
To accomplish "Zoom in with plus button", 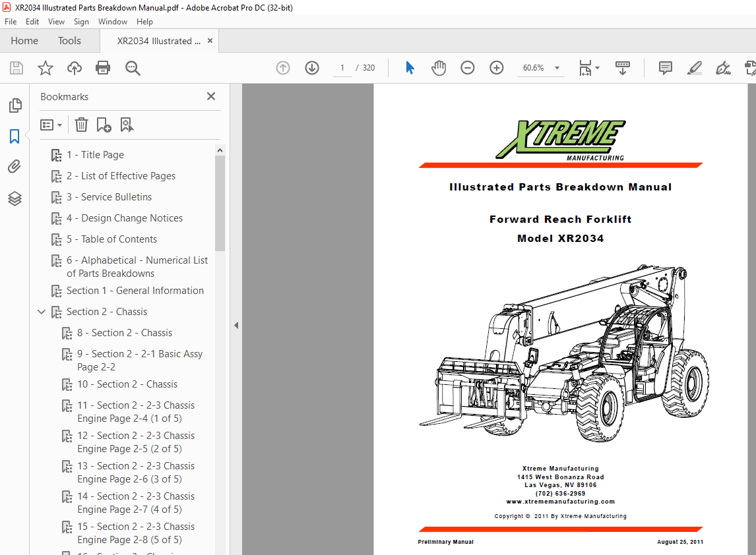I will 497,68.
